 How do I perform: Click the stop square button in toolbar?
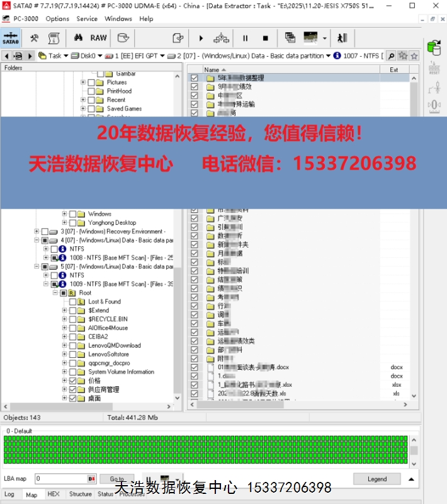pos(265,38)
